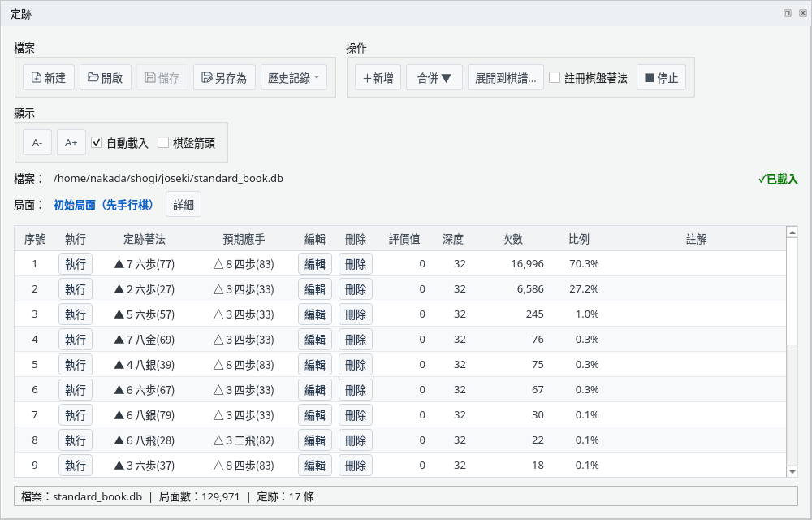The image size is (812, 520).
Task: Click the ✓已載入 loaded status indicator
Action: (778, 179)
